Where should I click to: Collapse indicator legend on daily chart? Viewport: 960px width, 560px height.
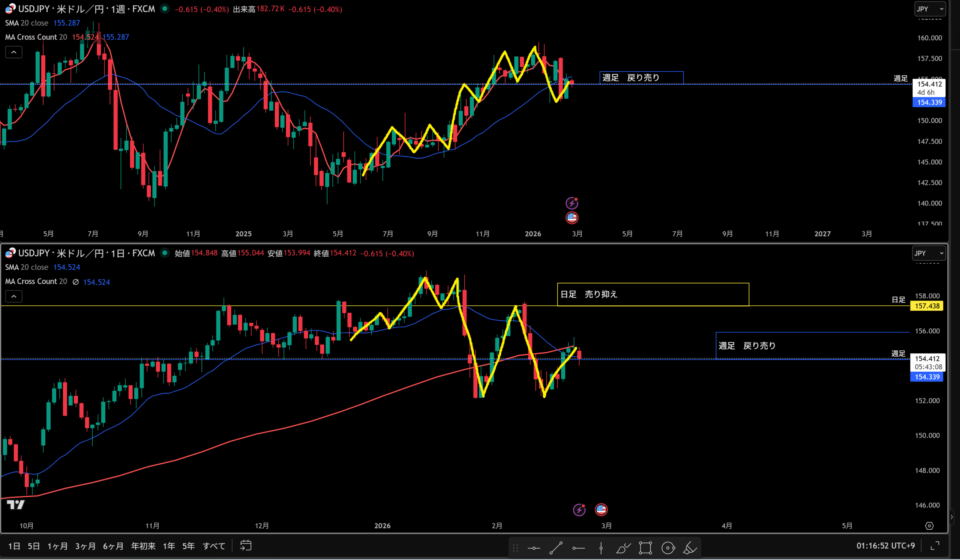click(x=14, y=296)
